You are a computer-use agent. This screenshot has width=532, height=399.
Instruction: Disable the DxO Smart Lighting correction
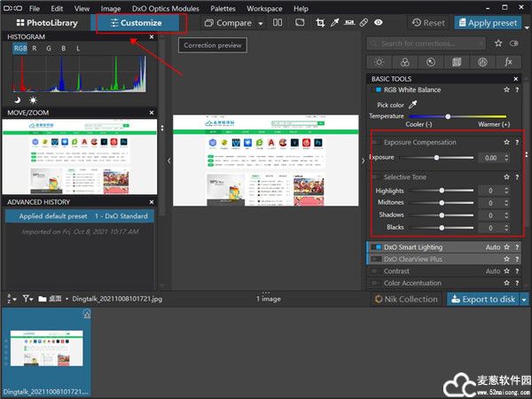pos(377,247)
